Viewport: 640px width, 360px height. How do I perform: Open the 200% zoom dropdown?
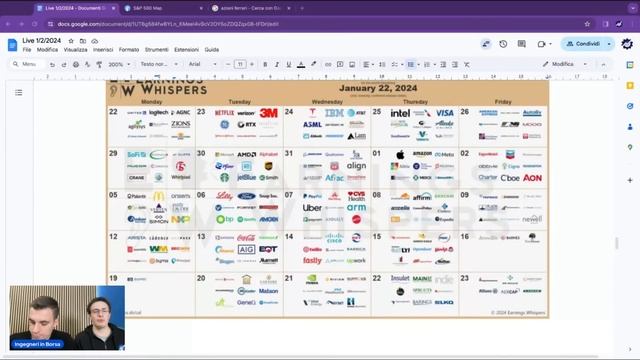coord(119,64)
